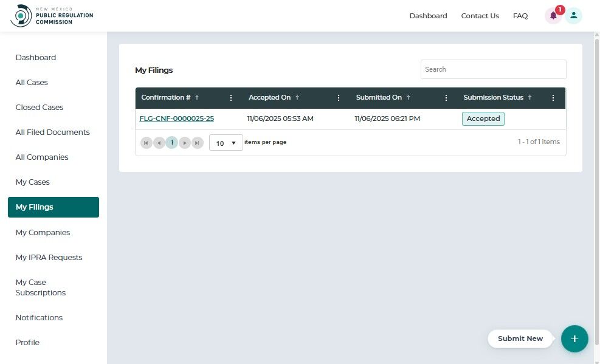The image size is (600, 364).
Task: Click the New Mexico PRC logo
Action: click(52, 16)
